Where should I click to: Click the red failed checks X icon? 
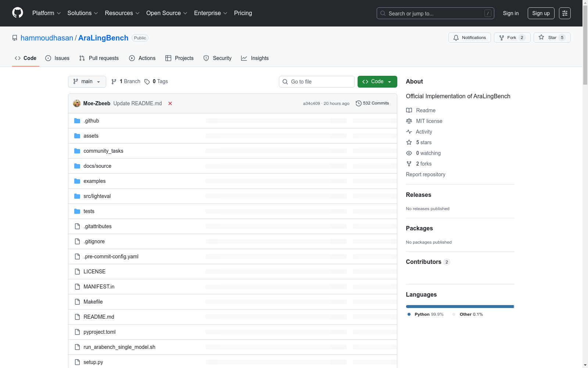tap(170, 103)
